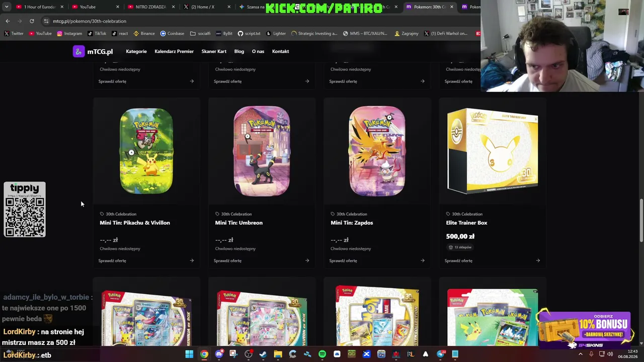Image resolution: width=644 pixels, height=362 pixels.
Task: Open the Kategorie menu
Action: pyautogui.click(x=136, y=51)
